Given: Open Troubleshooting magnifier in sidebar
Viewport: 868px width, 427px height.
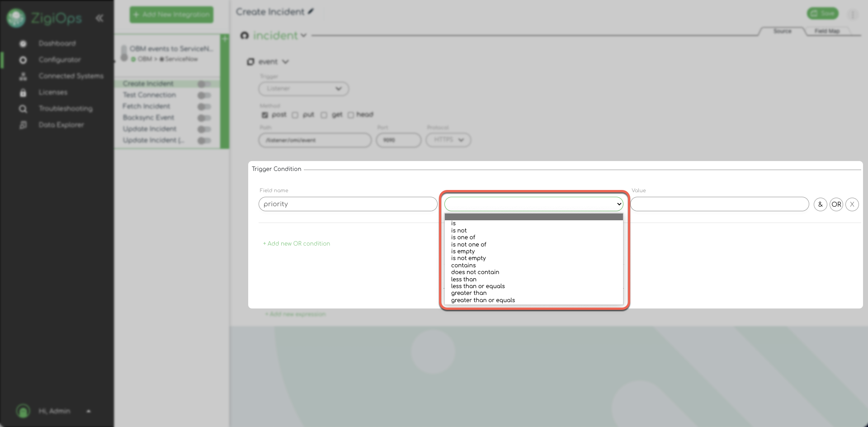Looking at the screenshot, I should coord(23,109).
